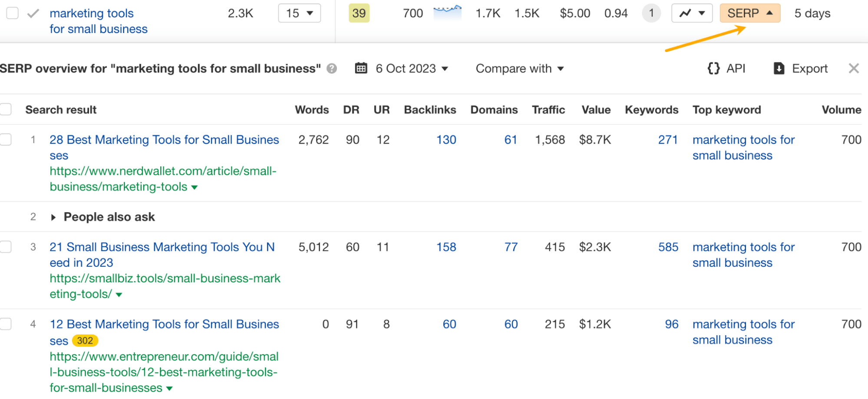Screen dimensions: 868x399
Task: Check the checkbox on the NerdWallet result row
Action: (6, 139)
